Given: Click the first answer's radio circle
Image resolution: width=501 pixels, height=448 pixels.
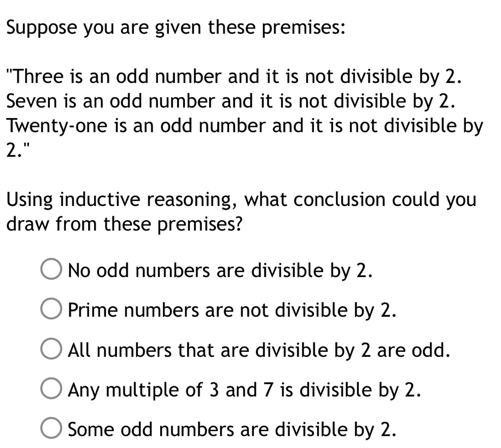Looking at the screenshot, I should tap(51, 269).
